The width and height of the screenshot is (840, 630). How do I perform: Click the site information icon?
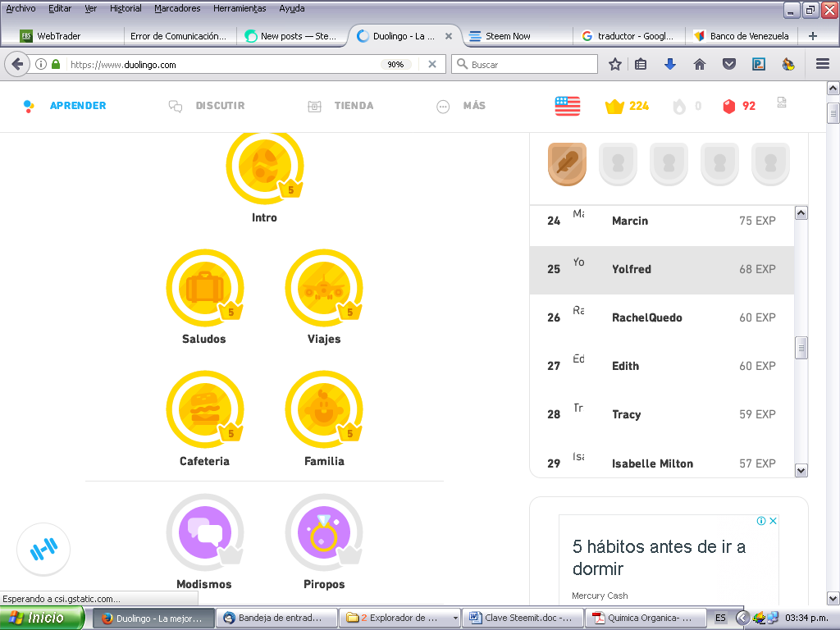pyautogui.click(x=41, y=64)
